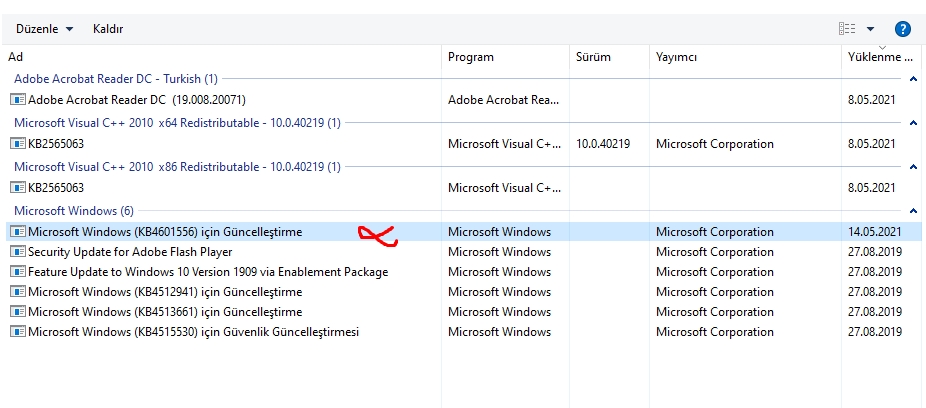Open view options dropdown arrow
The image size is (926, 408).
tap(871, 29)
